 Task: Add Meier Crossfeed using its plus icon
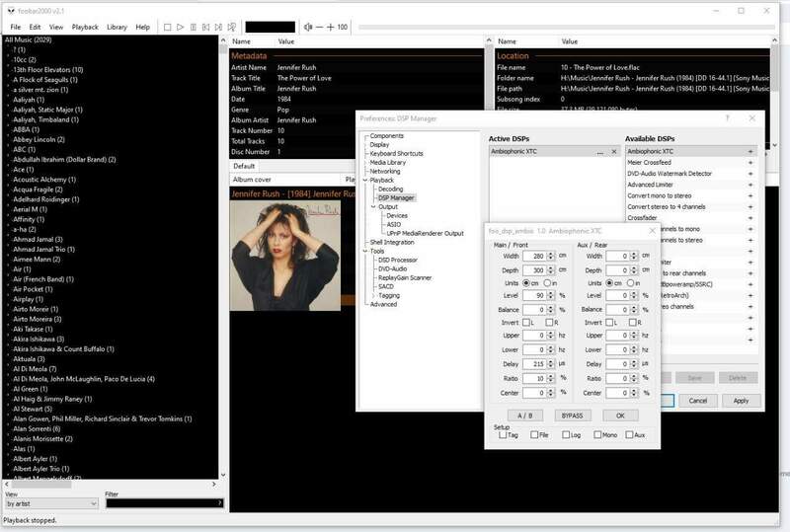click(x=750, y=163)
